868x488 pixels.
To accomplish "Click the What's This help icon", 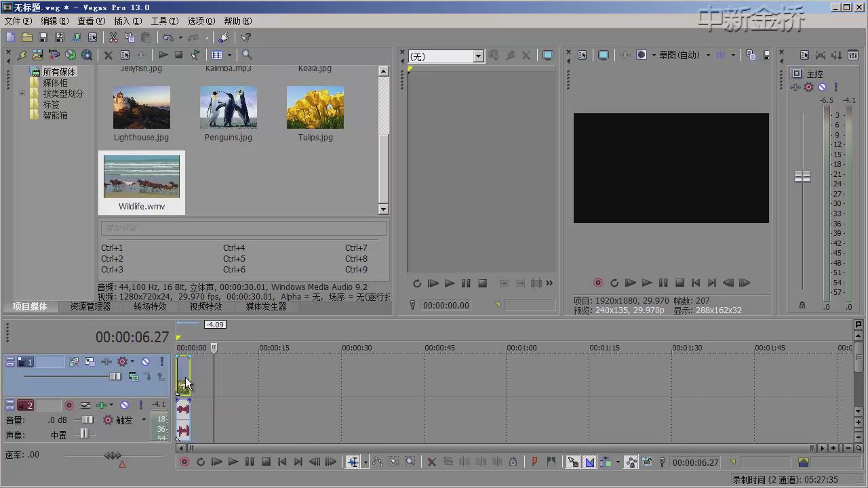I will click(x=246, y=38).
